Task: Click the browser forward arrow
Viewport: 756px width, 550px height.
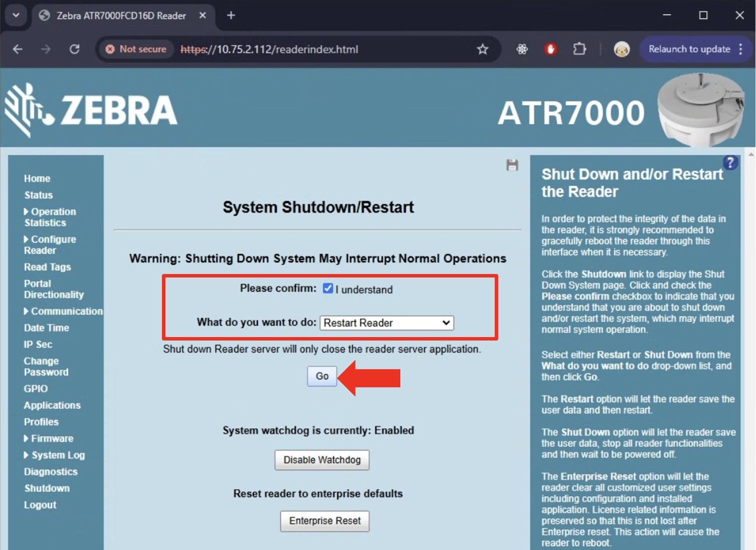Action: (46, 49)
